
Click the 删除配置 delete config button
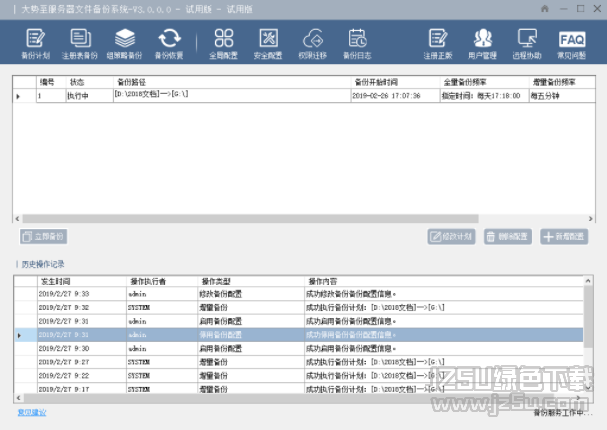508,236
